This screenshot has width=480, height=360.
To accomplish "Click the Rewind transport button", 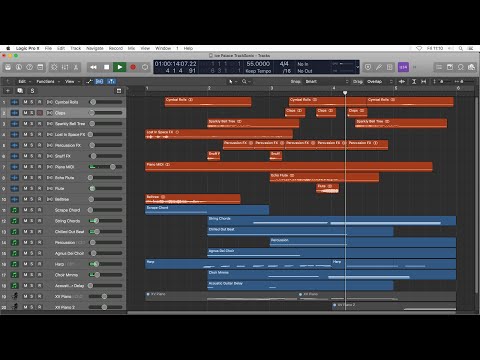I will point(93,67).
